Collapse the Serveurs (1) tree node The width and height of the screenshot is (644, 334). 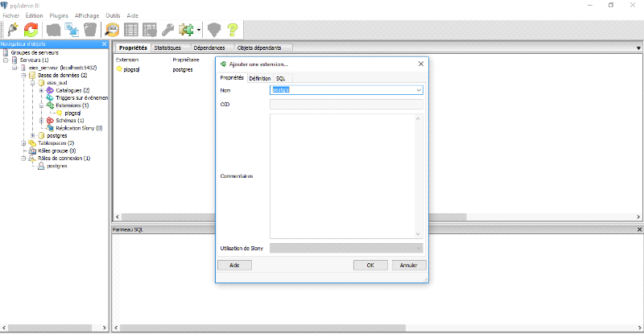pos(6,60)
